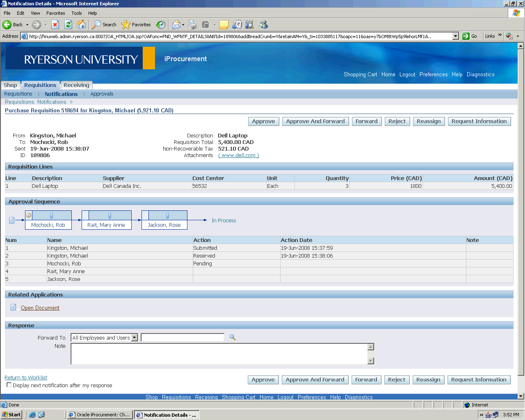Click the approval sequence document icon
Image resolution: width=525 pixels, height=420 pixels.
(x=12, y=220)
